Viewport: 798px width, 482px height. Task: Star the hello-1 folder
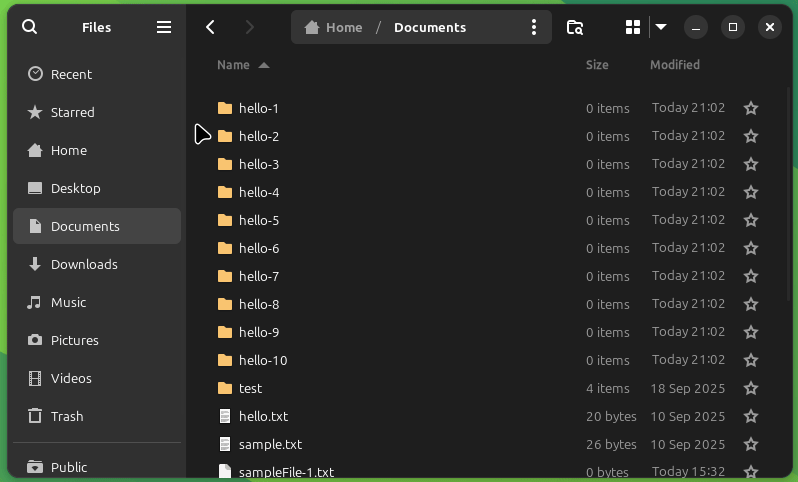point(751,108)
